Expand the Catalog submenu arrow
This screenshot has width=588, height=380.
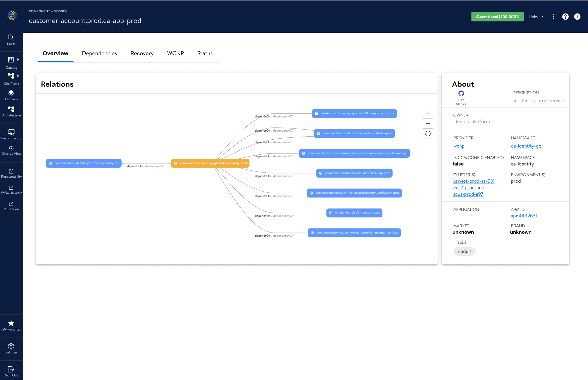point(18,60)
